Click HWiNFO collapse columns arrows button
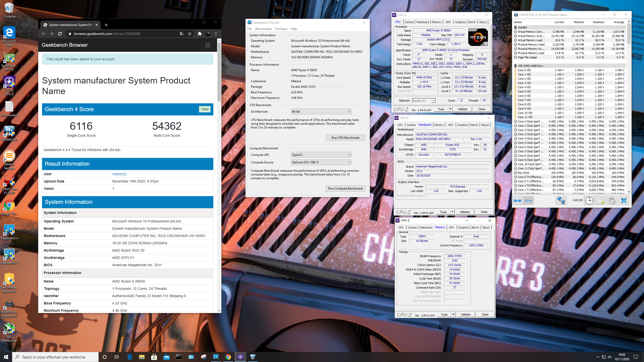This screenshot has width=644, height=362. 528,201
